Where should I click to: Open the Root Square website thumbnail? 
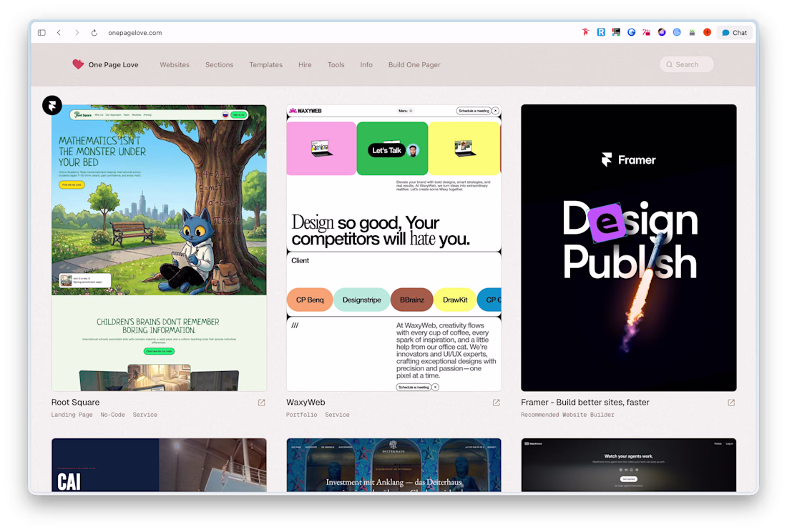pyautogui.click(x=159, y=247)
